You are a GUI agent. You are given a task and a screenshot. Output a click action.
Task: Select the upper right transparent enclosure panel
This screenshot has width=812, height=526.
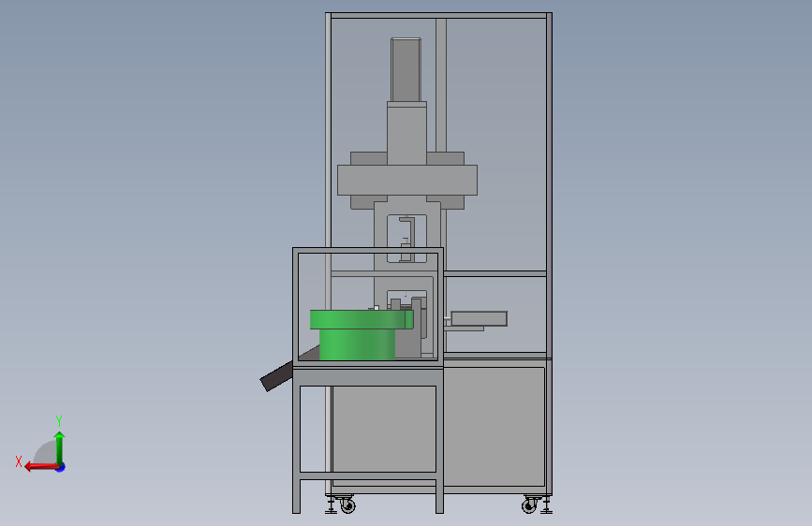coord(495,144)
